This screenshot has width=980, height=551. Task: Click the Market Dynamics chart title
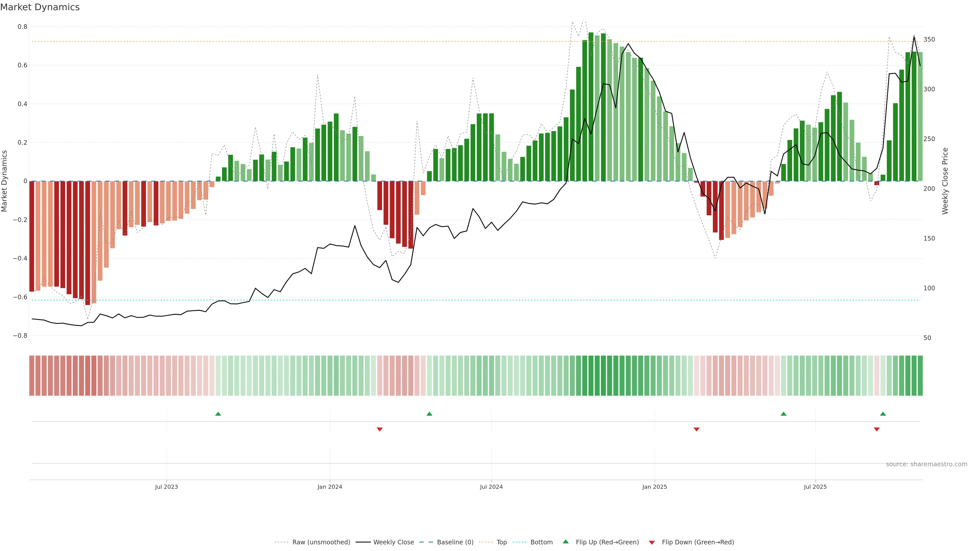click(40, 7)
